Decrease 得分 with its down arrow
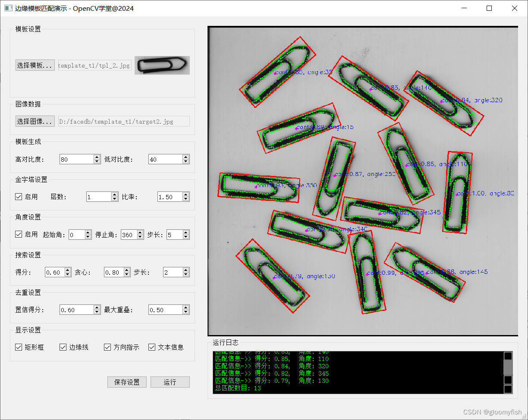The height and width of the screenshot is (420, 528). (x=68, y=275)
